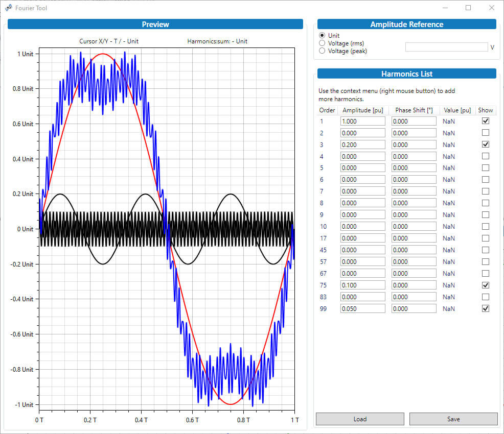Disable Show checkbox for harmonic order 3
Screen dimensions: 504x434
point(486,144)
